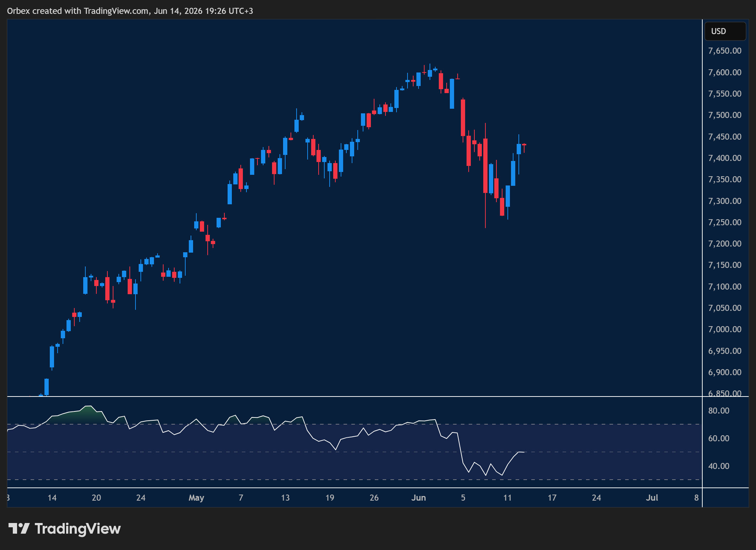Click the 24 date label after Jun 17
The width and height of the screenshot is (756, 550).
[596, 498]
